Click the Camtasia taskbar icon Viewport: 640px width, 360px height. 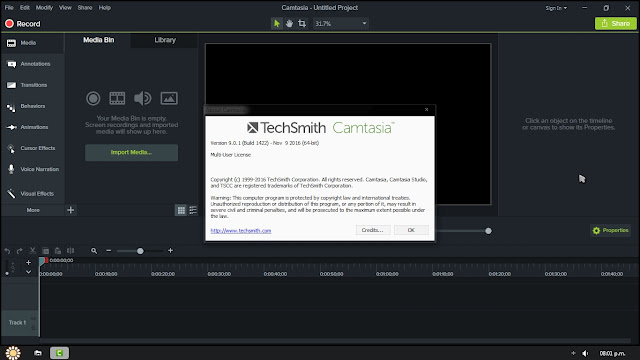click(x=60, y=353)
